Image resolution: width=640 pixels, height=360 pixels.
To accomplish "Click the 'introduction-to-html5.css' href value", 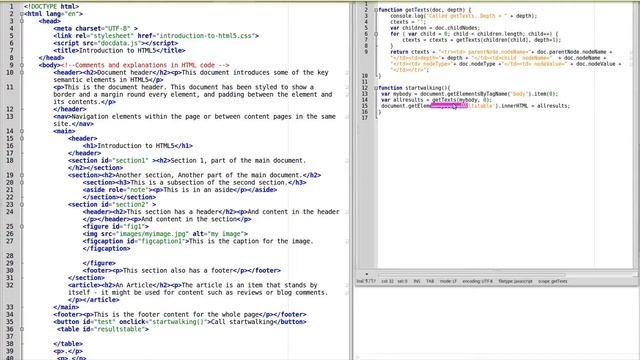I will 206,36.
